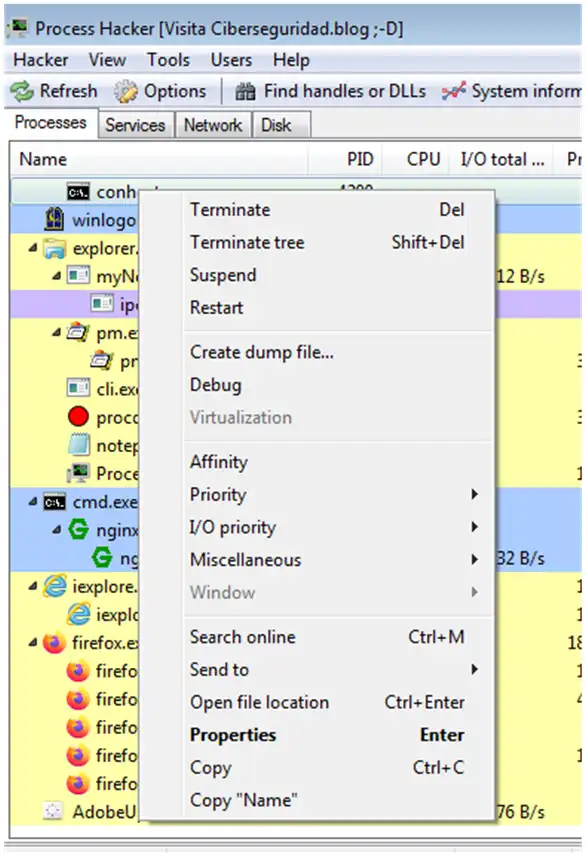Switch to the Processes tab
This screenshot has height=853, width=586.
[51, 123]
